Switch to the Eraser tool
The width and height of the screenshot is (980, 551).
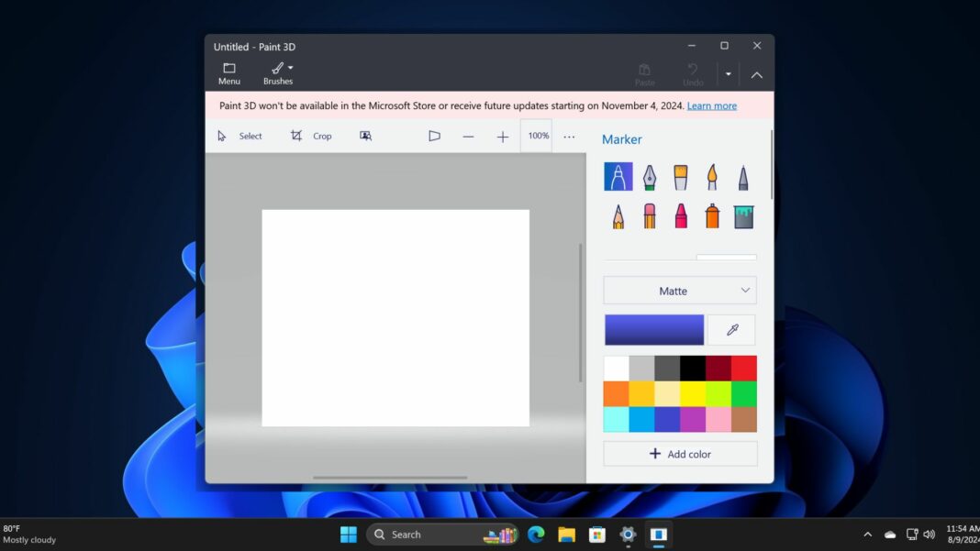tap(649, 215)
